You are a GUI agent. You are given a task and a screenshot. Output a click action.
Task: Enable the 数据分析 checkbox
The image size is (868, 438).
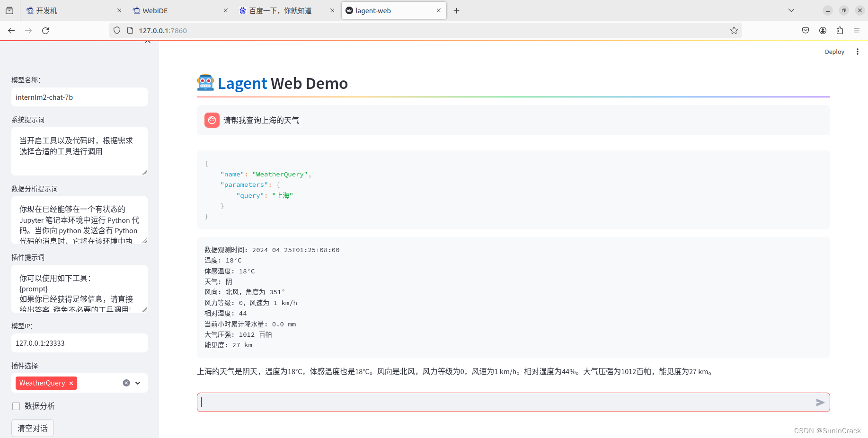pyautogui.click(x=16, y=406)
